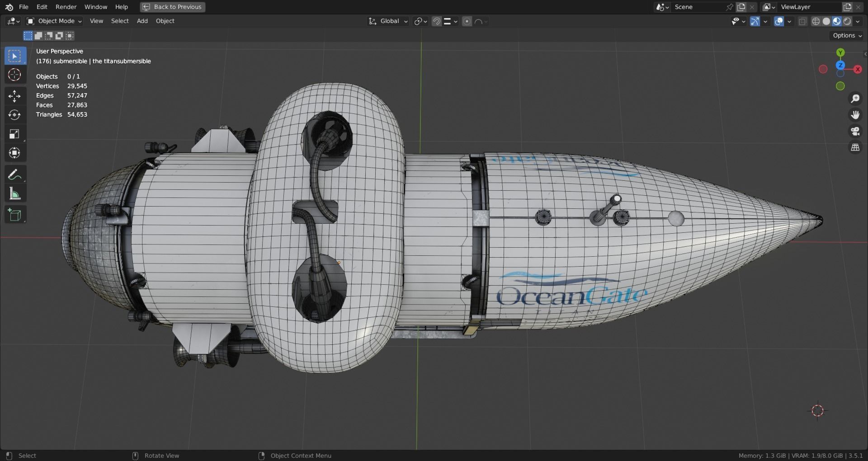Open the viewport View menu

(96, 21)
